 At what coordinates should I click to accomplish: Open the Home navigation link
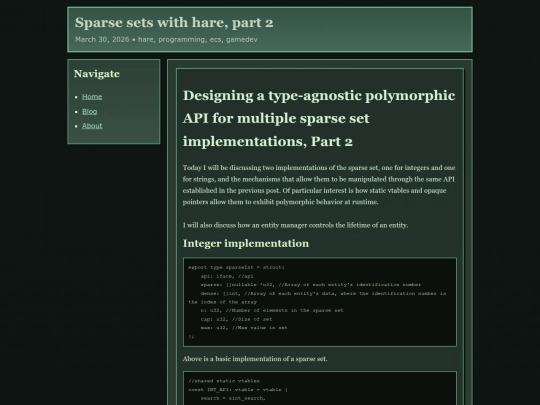coord(92,97)
